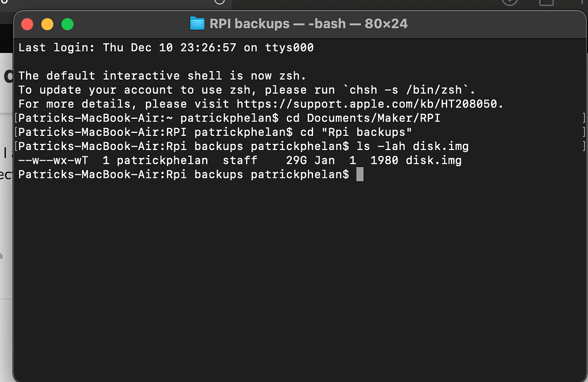Zoom the window with green button
Image resolution: width=588 pixels, height=382 pixels.
pyautogui.click(x=68, y=24)
